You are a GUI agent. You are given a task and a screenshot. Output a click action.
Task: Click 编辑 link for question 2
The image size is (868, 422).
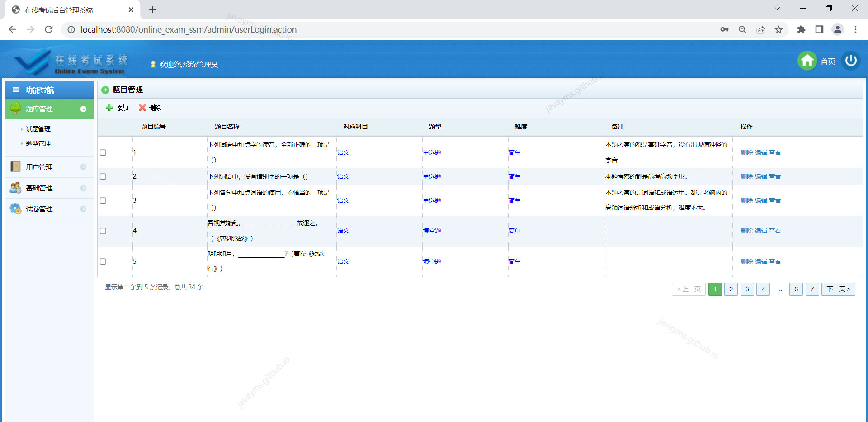point(760,176)
